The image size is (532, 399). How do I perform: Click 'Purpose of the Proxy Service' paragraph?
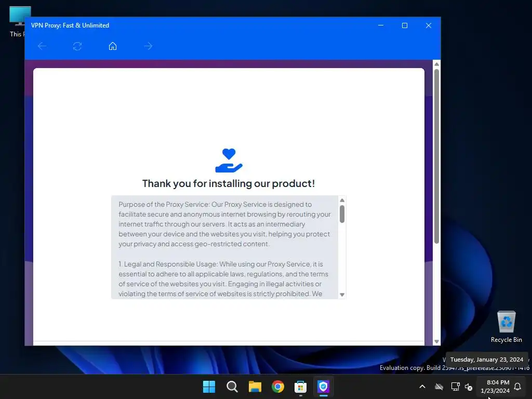(224, 224)
